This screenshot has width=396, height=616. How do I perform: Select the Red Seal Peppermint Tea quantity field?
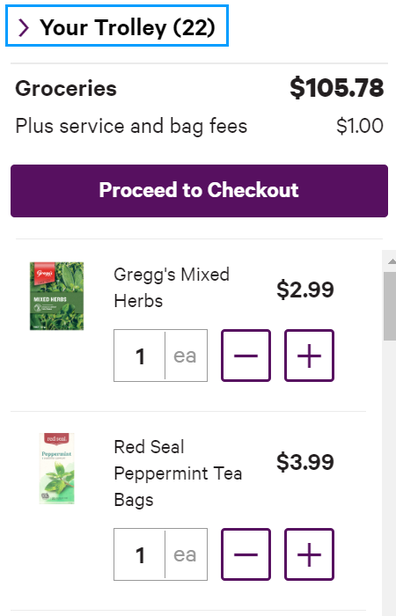pyautogui.click(x=139, y=554)
